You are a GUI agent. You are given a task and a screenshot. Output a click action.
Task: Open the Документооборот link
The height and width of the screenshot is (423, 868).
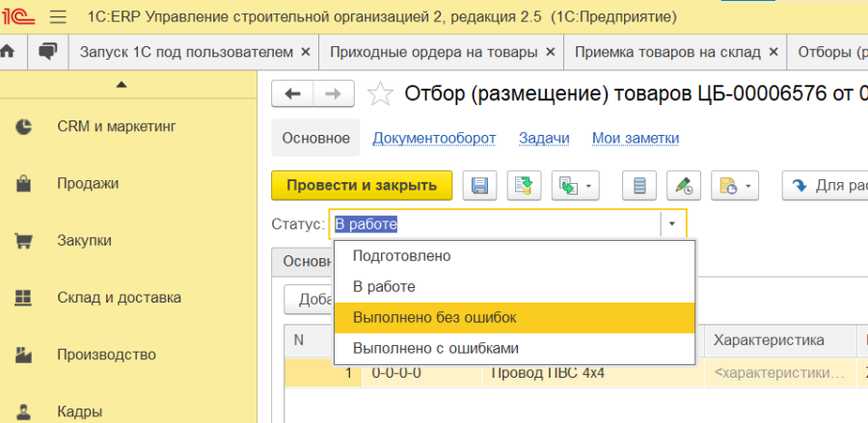tap(434, 138)
